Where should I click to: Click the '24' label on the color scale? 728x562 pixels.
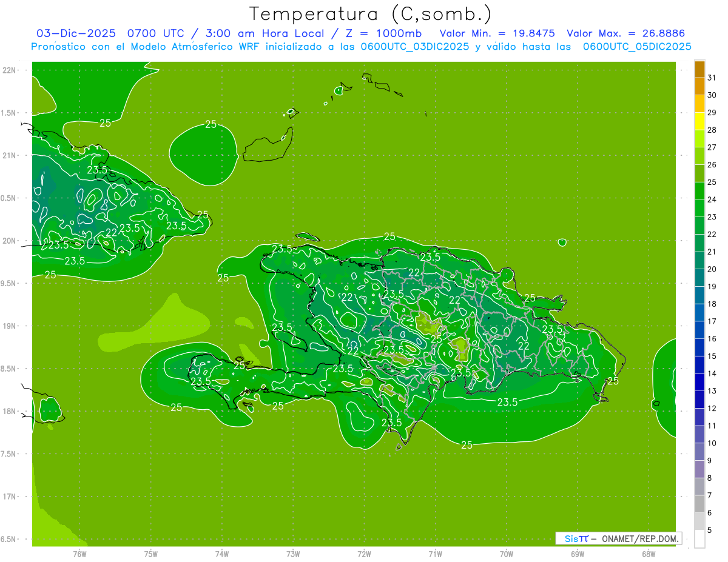point(712,199)
